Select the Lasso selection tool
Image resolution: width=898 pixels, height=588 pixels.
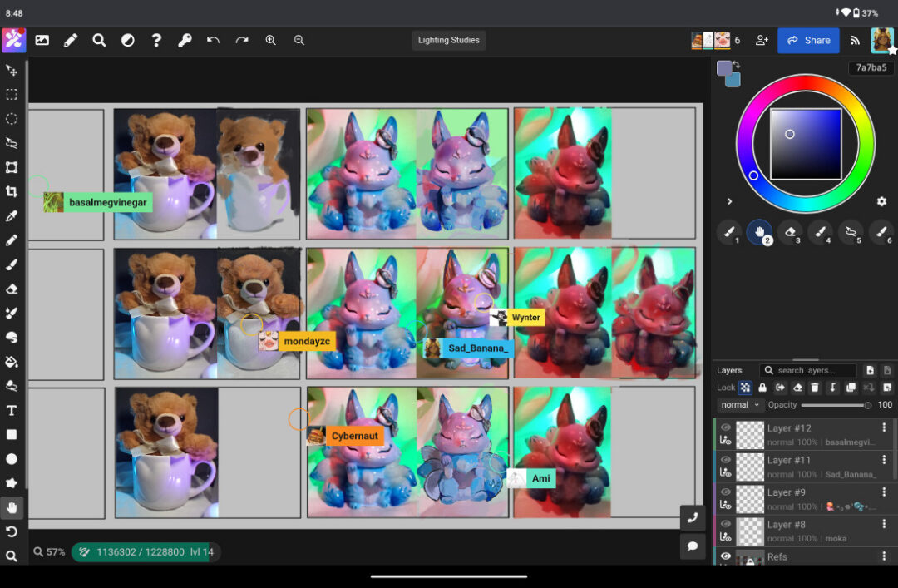(x=12, y=143)
